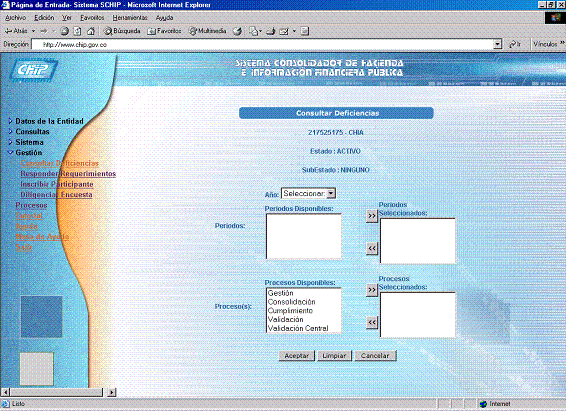Click the sidebar horizontal scrollbar right arrow
The height and width of the screenshot is (411, 566).
(112, 392)
